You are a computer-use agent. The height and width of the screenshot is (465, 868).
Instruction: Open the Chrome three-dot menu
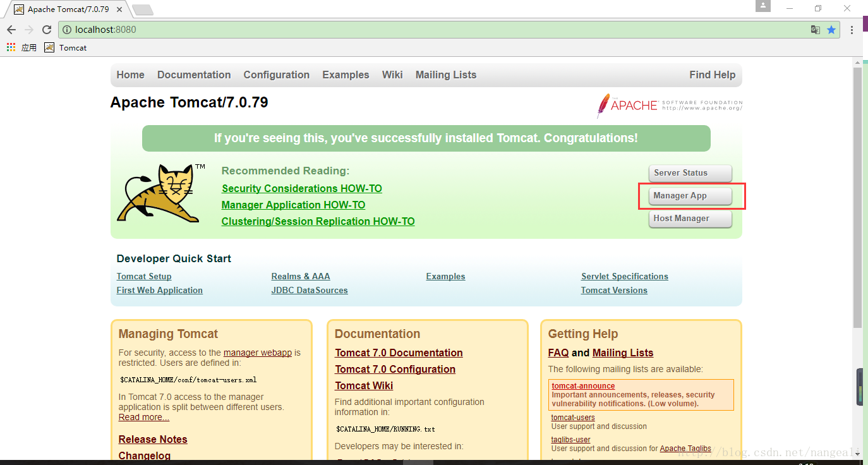pos(852,30)
